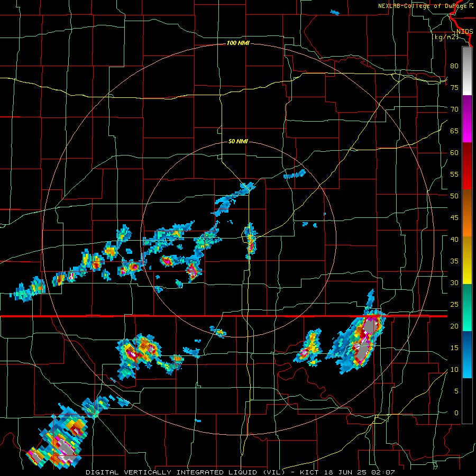Select the 25 value on the VIL scale
476x476 pixels.
tap(454, 304)
